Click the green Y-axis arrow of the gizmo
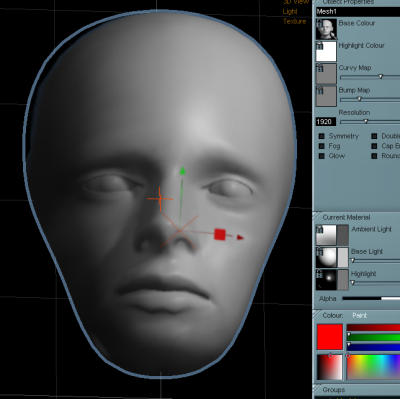This screenshot has height=399, width=400. point(182,171)
